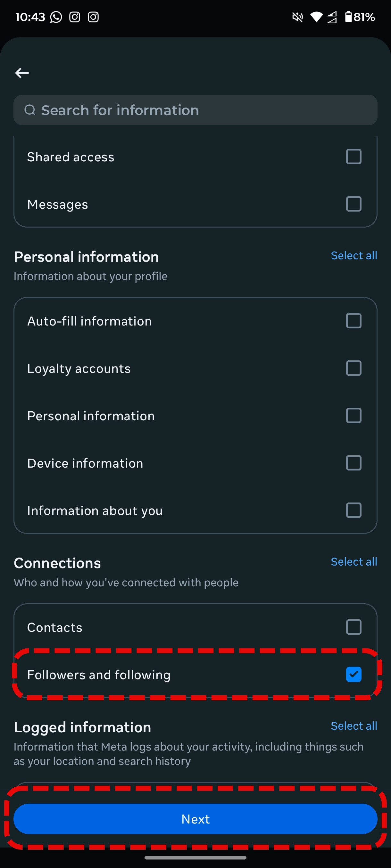Tap the second Instagram notification icon
Image resolution: width=391 pixels, height=868 pixels.
[94, 17]
